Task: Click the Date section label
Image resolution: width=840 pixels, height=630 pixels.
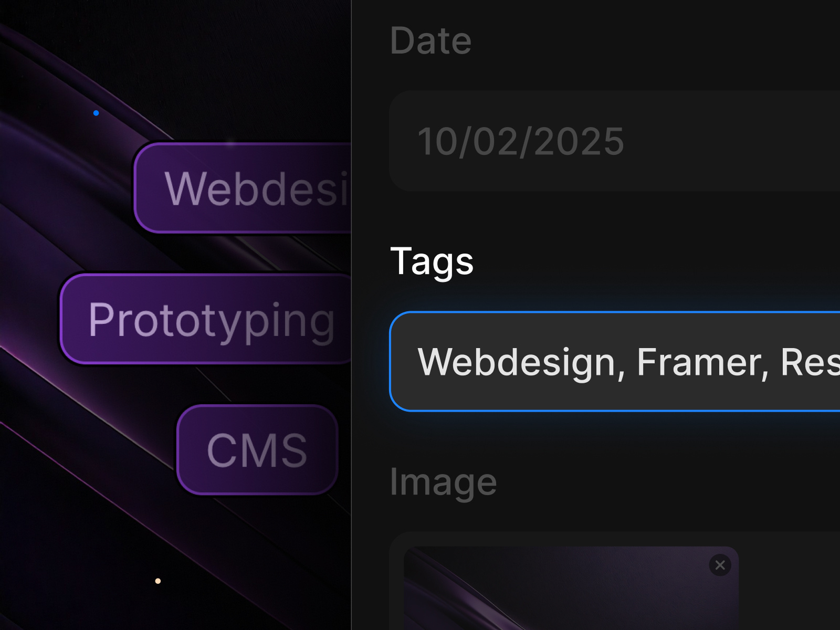Action: 430,40
